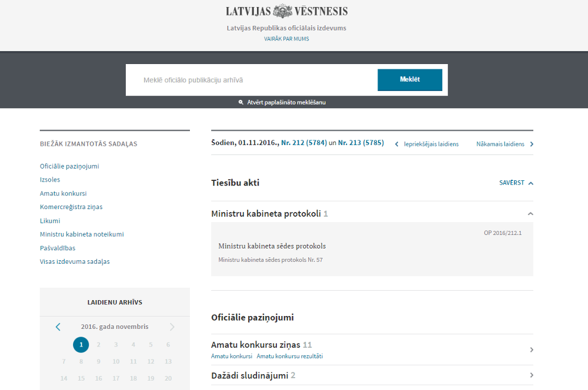Open issue Nr. 213 (5785)
The height and width of the screenshot is (390, 588).
pos(361,143)
